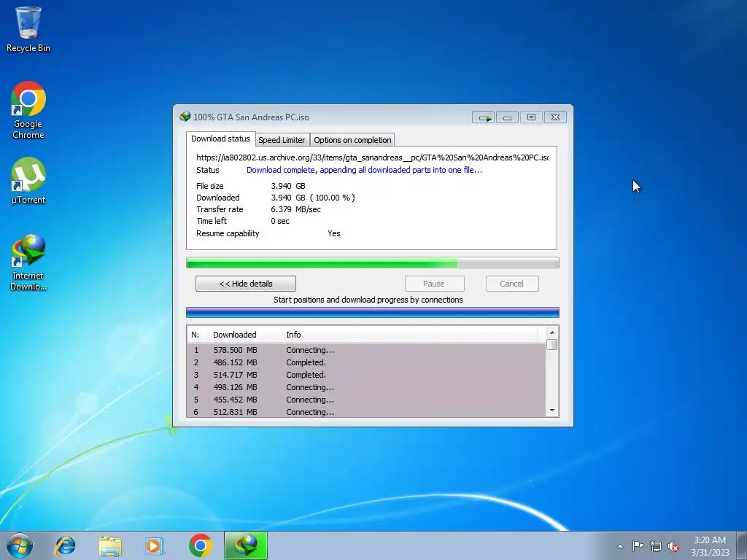This screenshot has width=747, height=560.
Task: Select connection row 455.452 MB
Action: coord(366,400)
